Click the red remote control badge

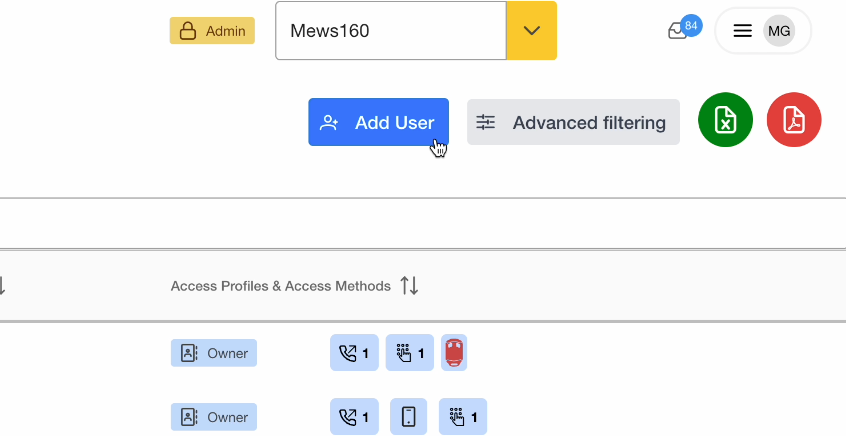[x=454, y=353]
